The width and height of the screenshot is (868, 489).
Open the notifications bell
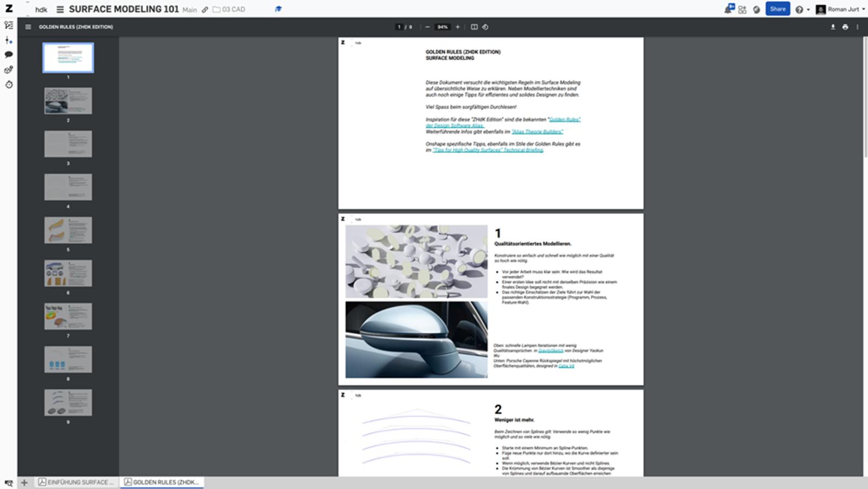(729, 9)
